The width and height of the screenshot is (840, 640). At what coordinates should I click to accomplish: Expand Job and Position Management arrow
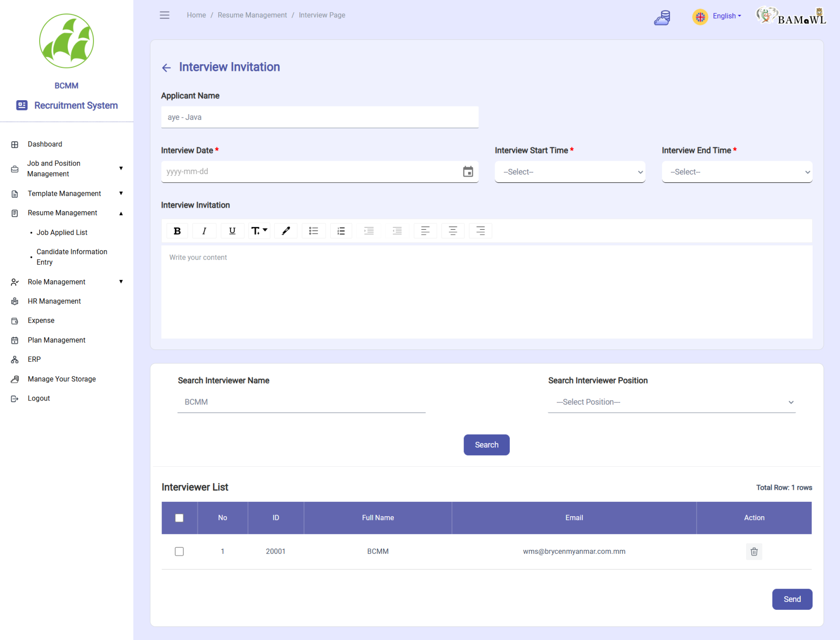[121, 168]
